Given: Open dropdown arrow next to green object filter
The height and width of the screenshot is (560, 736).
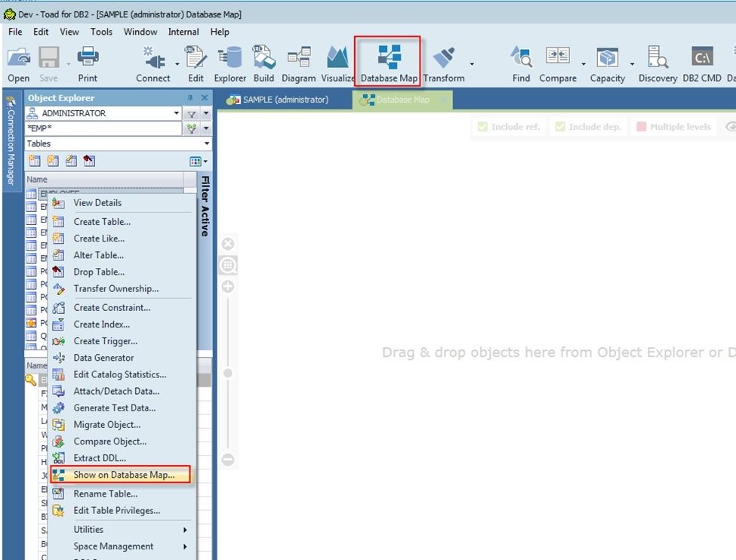Looking at the screenshot, I should [206, 128].
